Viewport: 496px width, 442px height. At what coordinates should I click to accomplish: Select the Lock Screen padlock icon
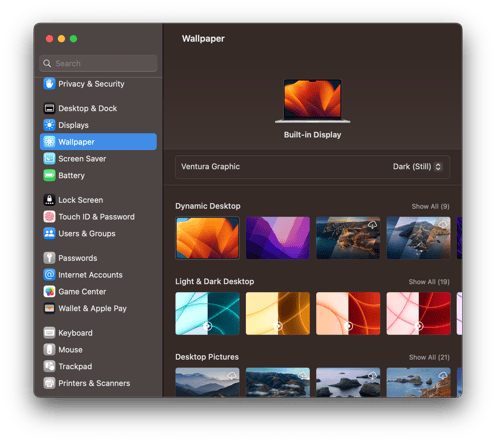49,200
